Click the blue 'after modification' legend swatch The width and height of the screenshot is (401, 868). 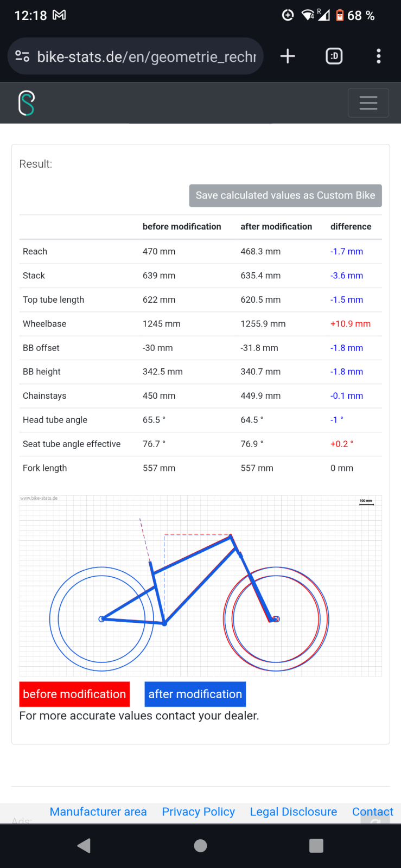tap(195, 694)
